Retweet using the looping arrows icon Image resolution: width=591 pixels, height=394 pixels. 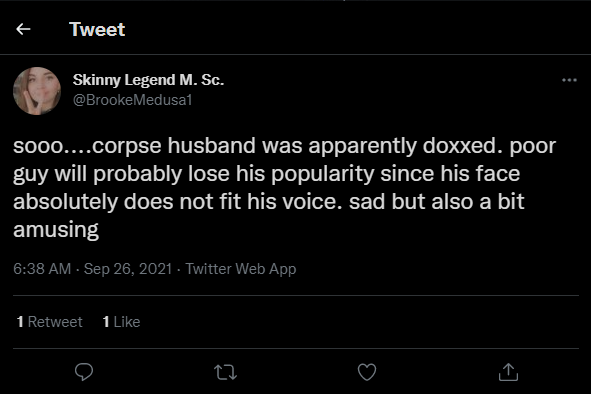pos(225,372)
